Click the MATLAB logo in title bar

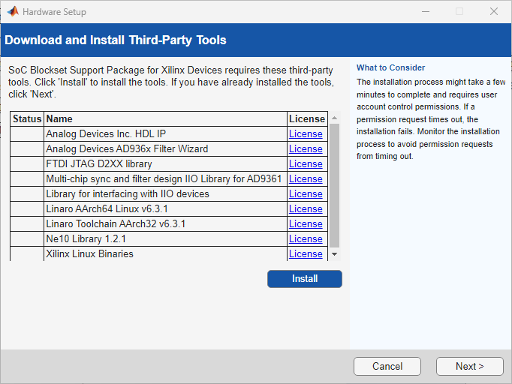(x=13, y=12)
